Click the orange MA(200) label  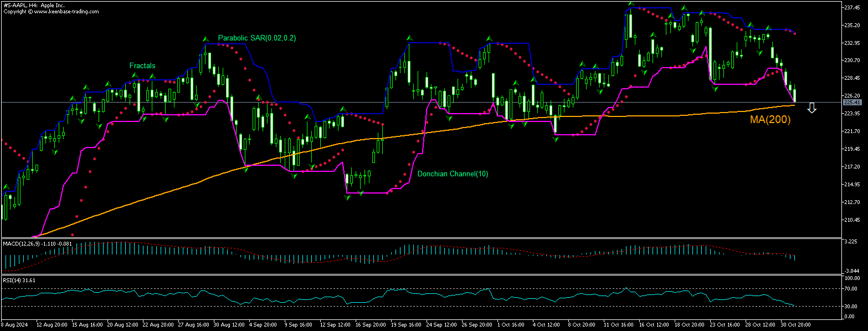pos(770,119)
